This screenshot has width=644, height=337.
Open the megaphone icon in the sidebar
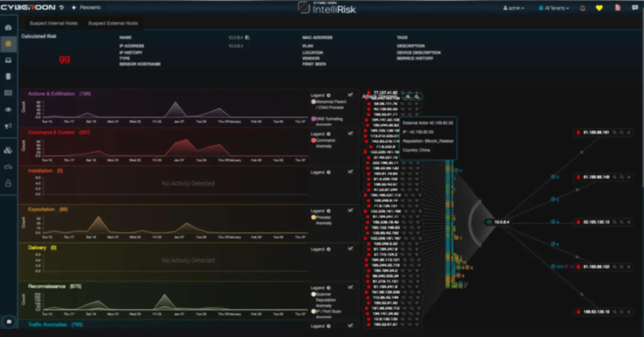tap(8, 126)
